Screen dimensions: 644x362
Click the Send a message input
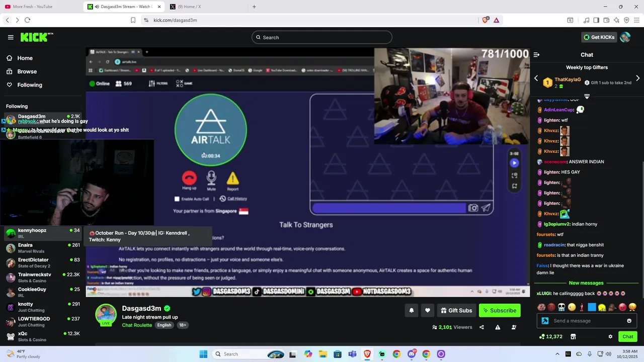point(588,321)
